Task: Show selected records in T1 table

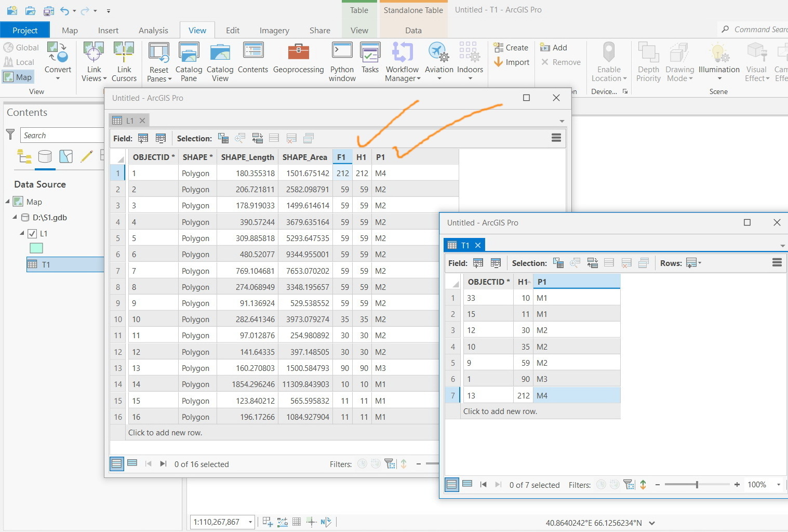Action: click(x=468, y=484)
